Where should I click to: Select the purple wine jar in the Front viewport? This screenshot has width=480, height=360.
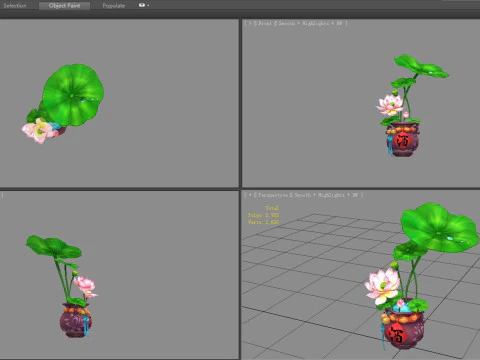coord(403,140)
